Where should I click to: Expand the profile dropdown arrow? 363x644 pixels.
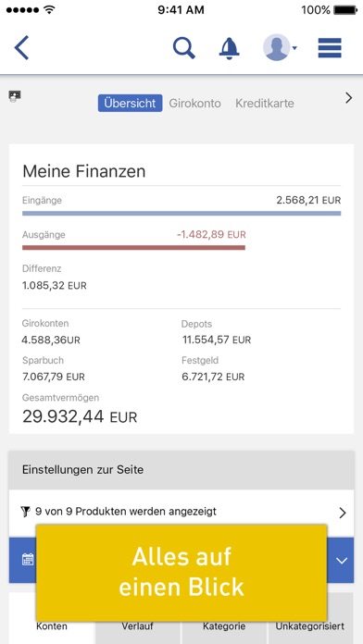[294, 48]
